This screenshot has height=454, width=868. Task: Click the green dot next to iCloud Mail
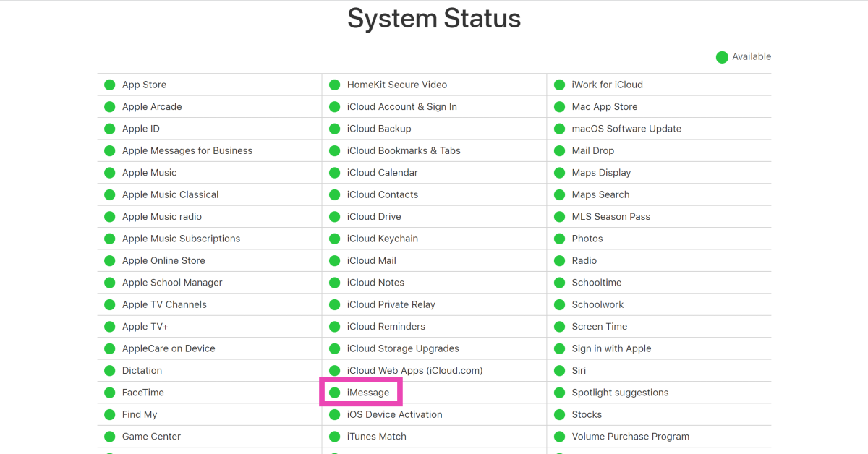(334, 261)
